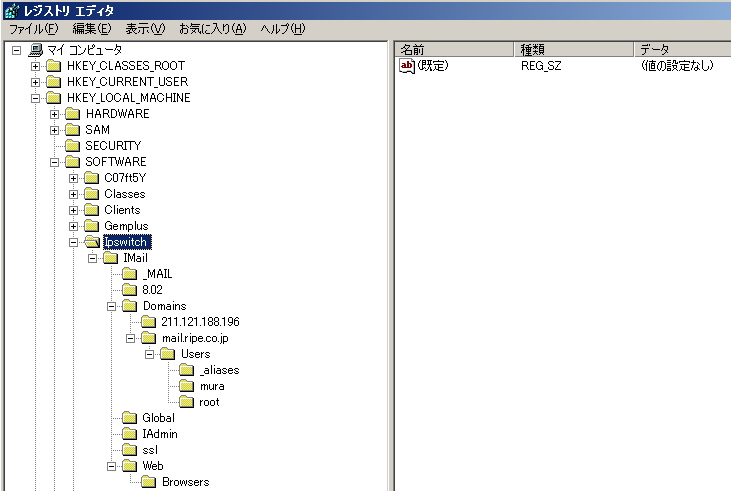Click the マイ コンピュータ computer icon
Image resolution: width=731 pixels, height=491 pixels.
click(35, 50)
